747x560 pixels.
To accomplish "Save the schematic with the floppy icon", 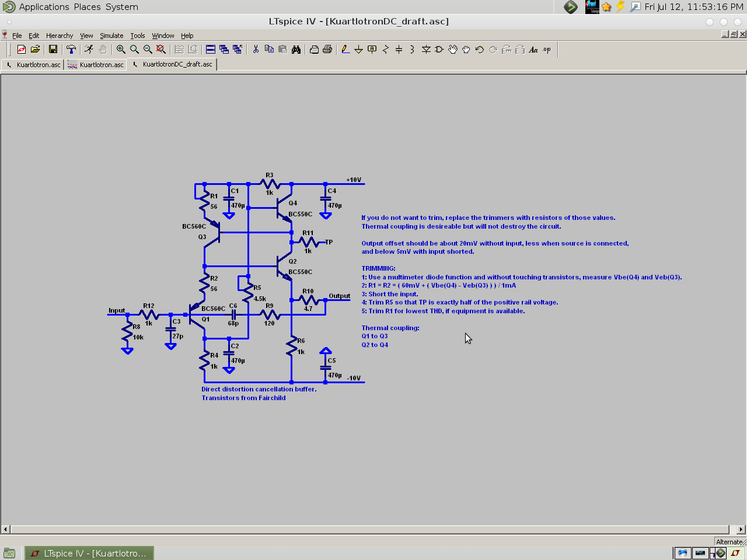I will 53,50.
